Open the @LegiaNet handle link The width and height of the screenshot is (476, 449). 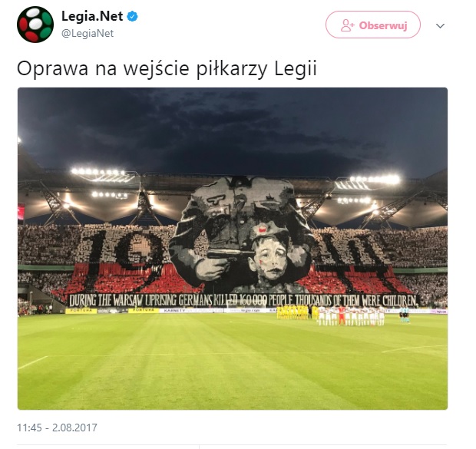(x=88, y=33)
